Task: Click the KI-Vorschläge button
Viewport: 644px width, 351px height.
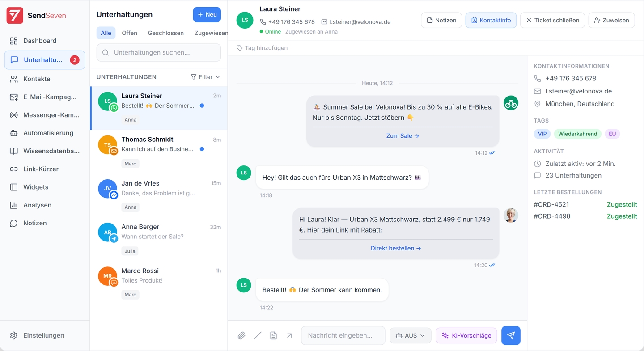Action: pyautogui.click(x=466, y=335)
